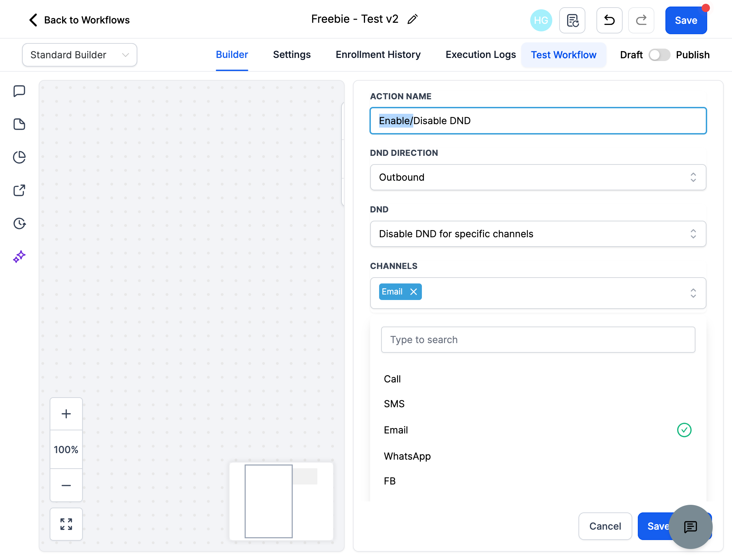Viewport: 732px width, 560px height.
Task: Click the external link sidebar icon
Action: (19, 190)
